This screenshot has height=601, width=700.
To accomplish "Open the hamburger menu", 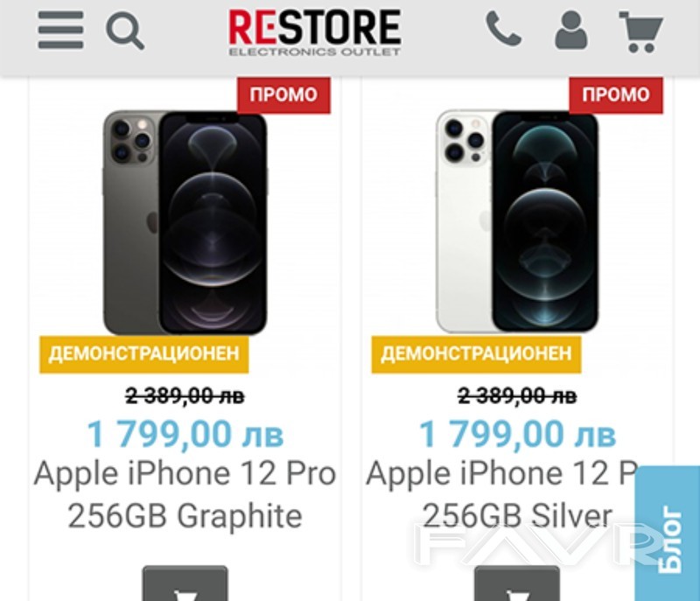I will coord(60,30).
